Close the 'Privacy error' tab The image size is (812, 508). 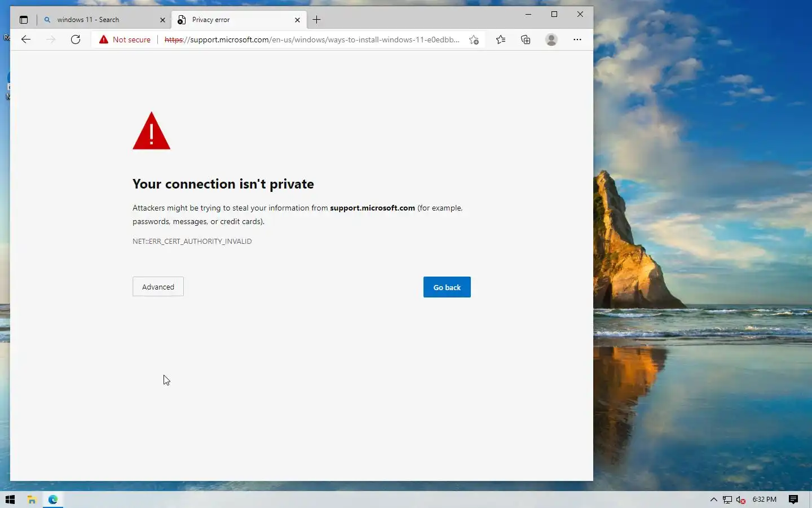[x=297, y=20]
